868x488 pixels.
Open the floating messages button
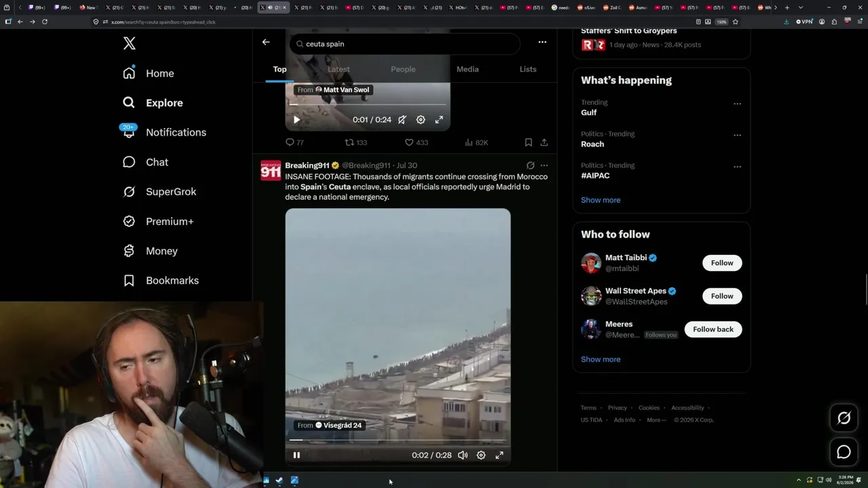coord(844,452)
